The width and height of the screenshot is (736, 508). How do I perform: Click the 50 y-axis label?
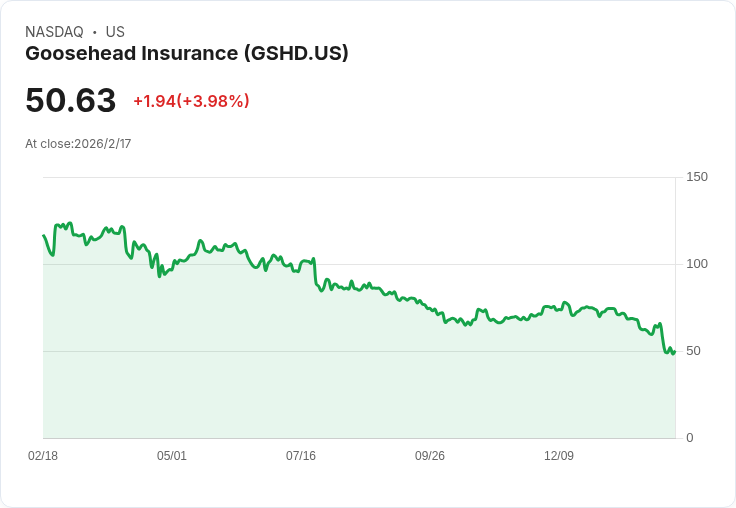pos(693,351)
